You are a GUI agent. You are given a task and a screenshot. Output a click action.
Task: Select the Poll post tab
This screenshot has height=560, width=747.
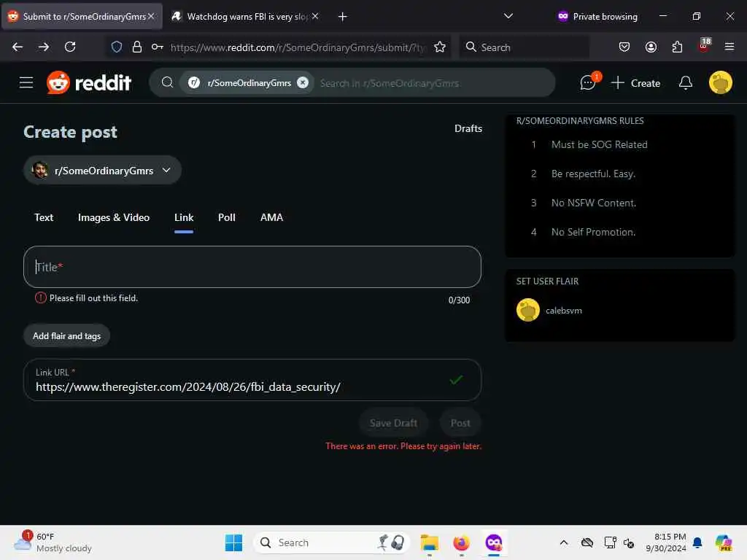click(227, 217)
